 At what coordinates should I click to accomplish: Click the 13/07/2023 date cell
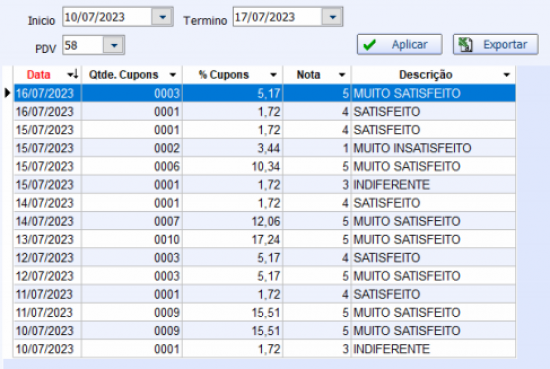tap(47, 239)
